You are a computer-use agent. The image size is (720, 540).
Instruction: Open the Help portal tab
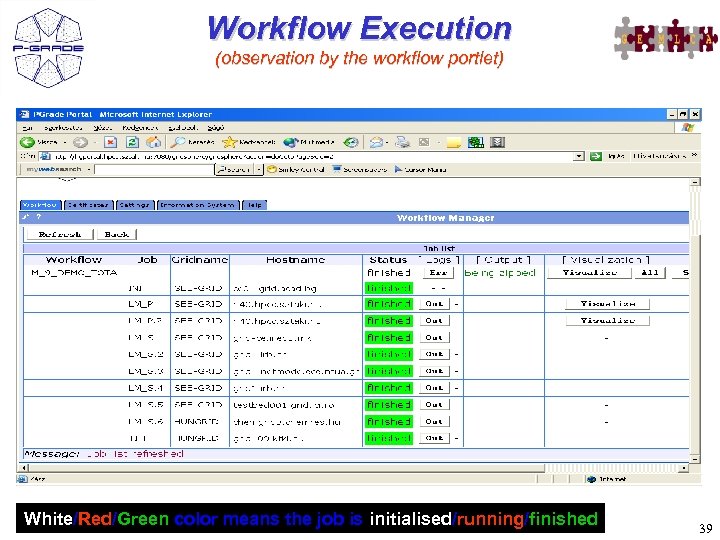[254, 205]
